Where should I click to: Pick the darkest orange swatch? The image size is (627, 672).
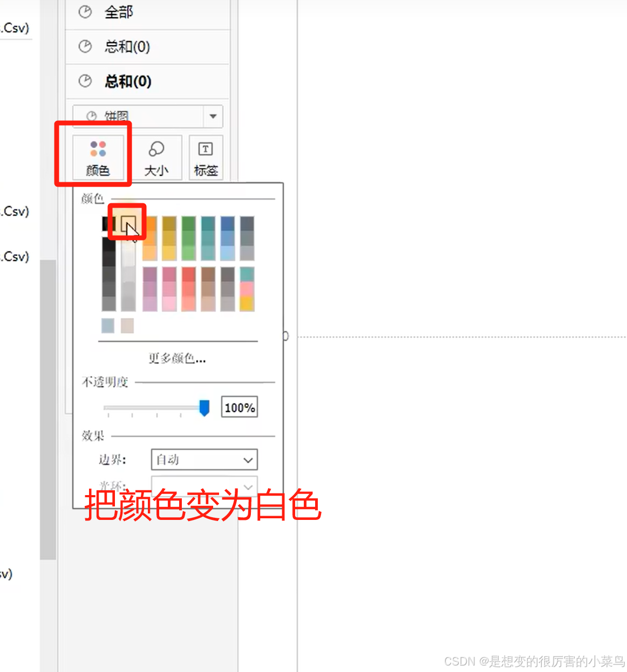[150, 224]
